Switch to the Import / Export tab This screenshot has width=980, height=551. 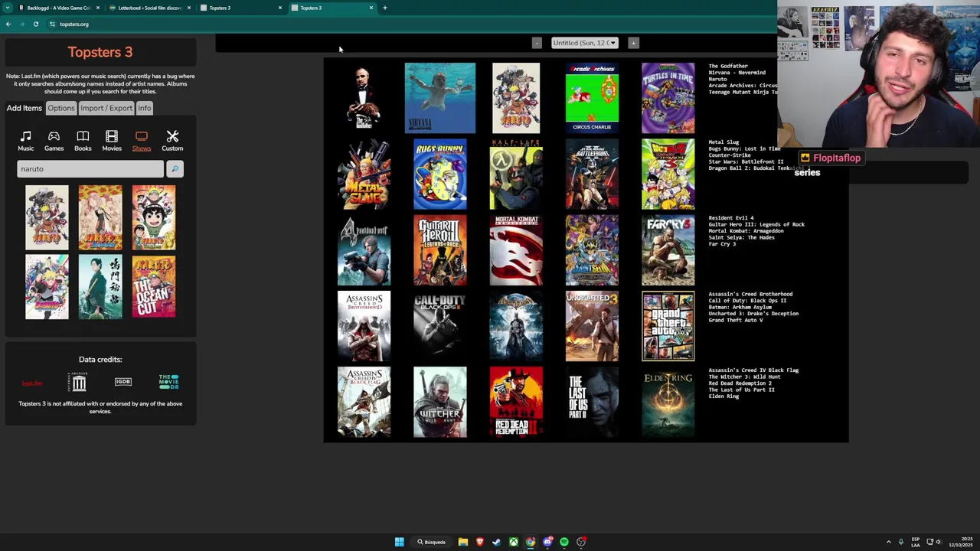pyautogui.click(x=106, y=108)
